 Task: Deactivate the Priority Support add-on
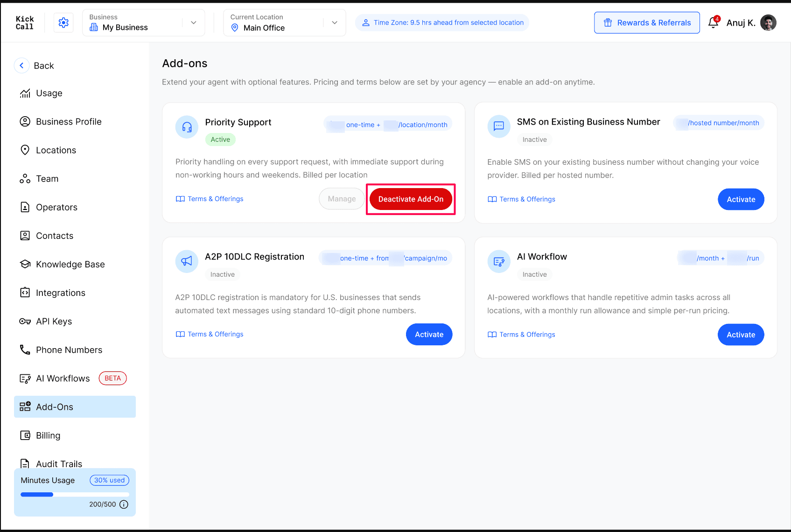tap(411, 199)
